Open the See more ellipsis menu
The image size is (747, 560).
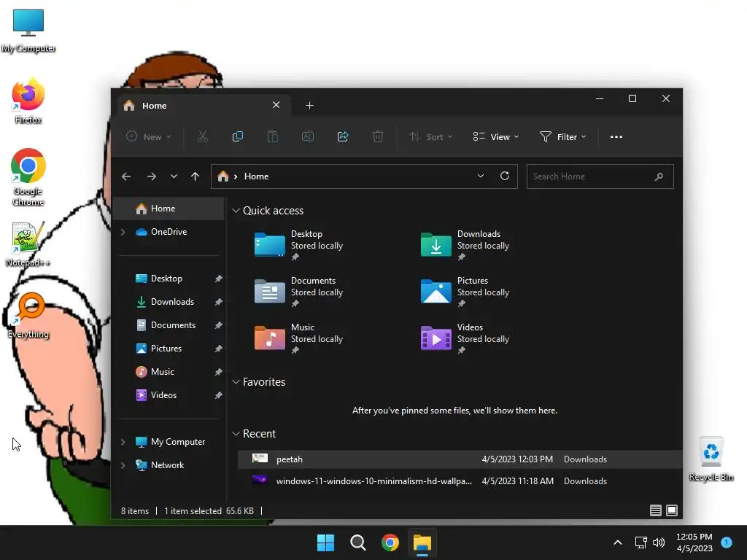click(616, 136)
